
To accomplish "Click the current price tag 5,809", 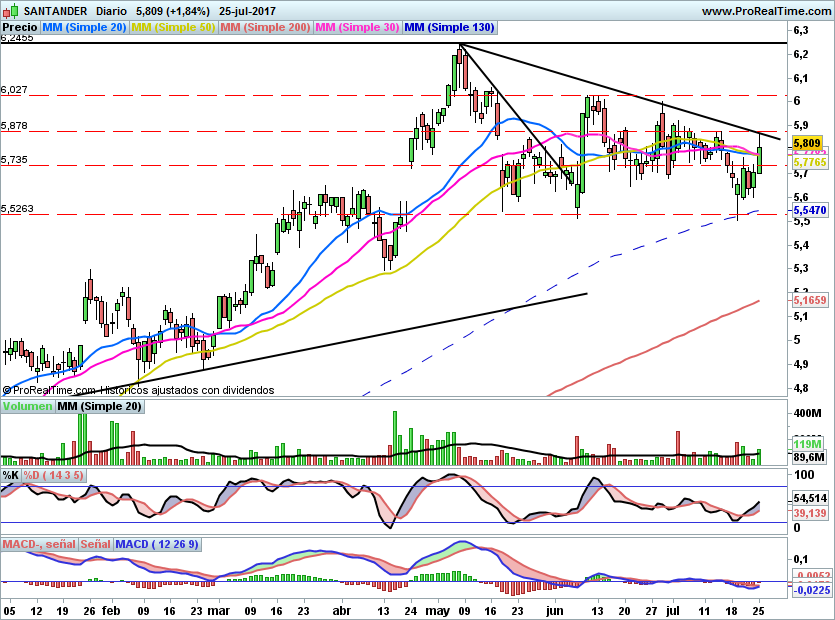I will click(x=807, y=143).
